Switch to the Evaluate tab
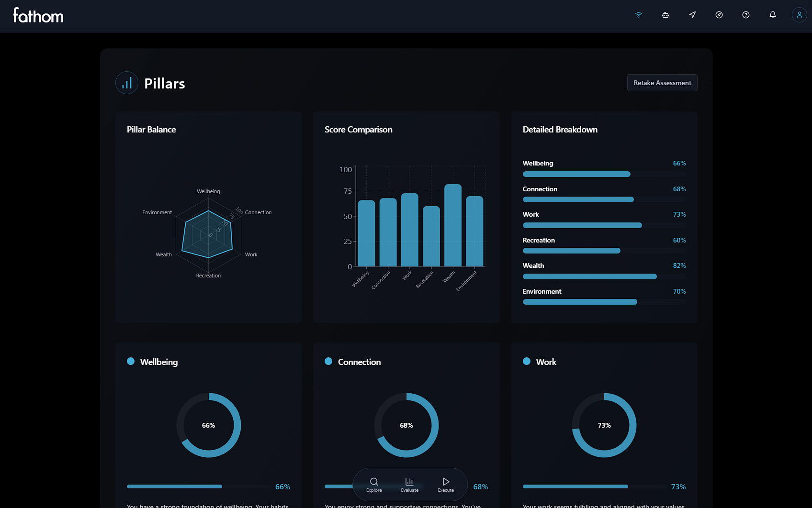The width and height of the screenshot is (812, 508). (x=409, y=485)
